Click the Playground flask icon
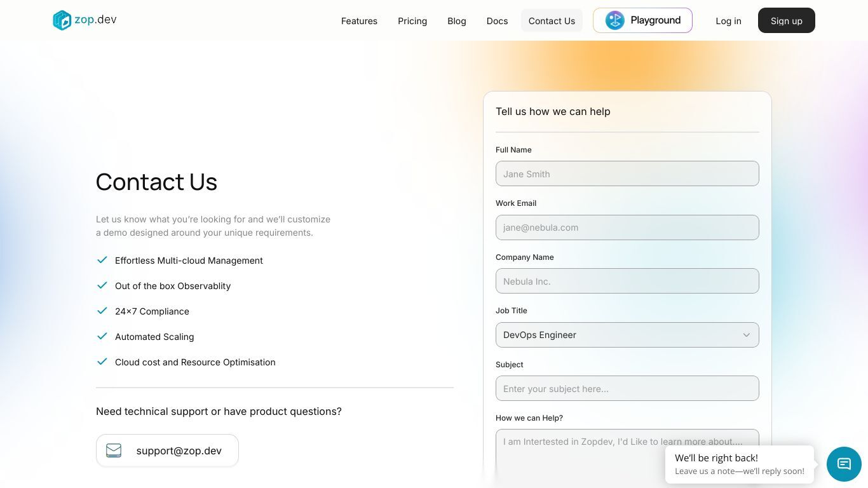This screenshot has height=488, width=868. (614, 20)
